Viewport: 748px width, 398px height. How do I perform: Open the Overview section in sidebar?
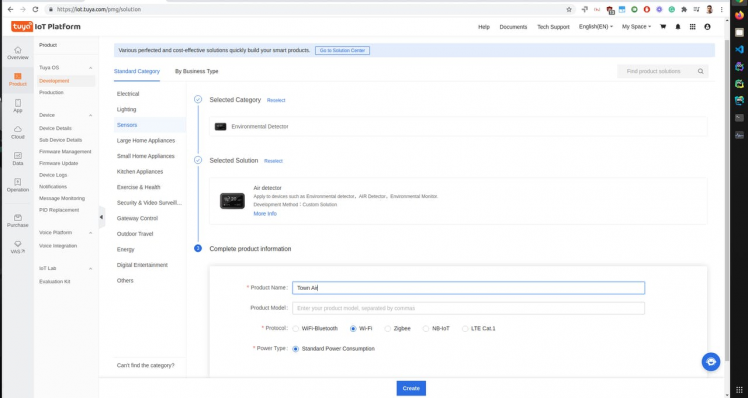pyautogui.click(x=18, y=53)
